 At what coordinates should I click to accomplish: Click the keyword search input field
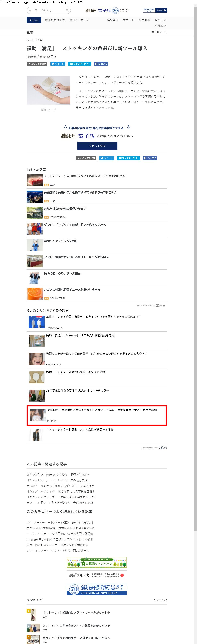click(x=46, y=10)
